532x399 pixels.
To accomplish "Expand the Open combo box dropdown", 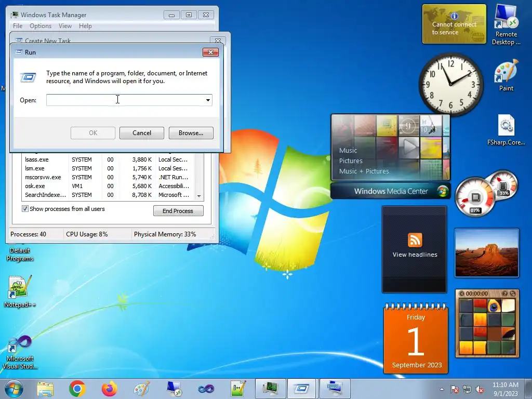I will click(208, 100).
